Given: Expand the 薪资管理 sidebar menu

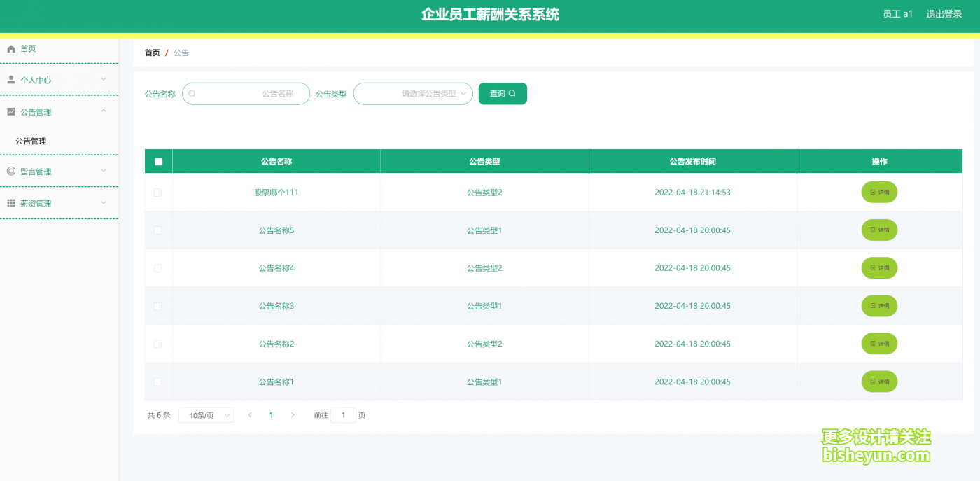Looking at the screenshot, I should coord(59,203).
